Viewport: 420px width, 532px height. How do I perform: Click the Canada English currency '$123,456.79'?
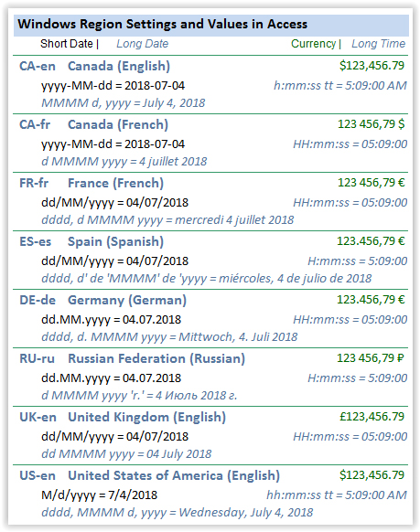click(x=372, y=66)
